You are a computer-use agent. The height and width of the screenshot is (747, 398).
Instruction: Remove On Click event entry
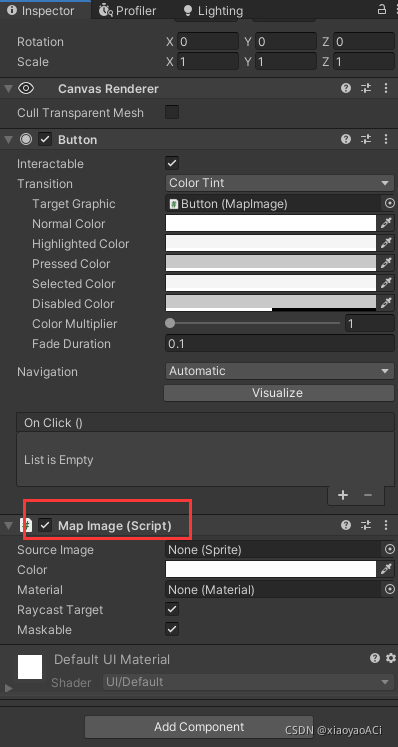tap(367, 495)
